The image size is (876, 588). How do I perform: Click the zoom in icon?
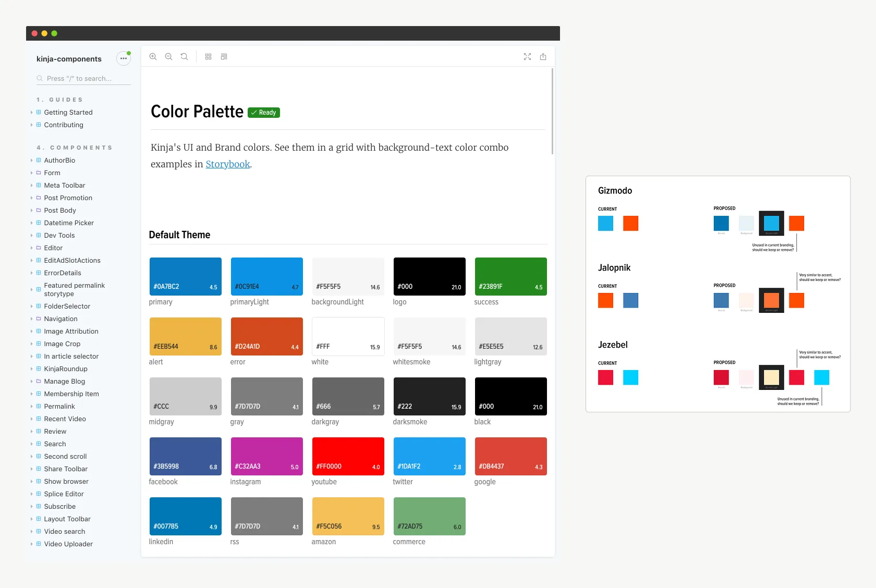pyautogui.click(x=153, y=56)
